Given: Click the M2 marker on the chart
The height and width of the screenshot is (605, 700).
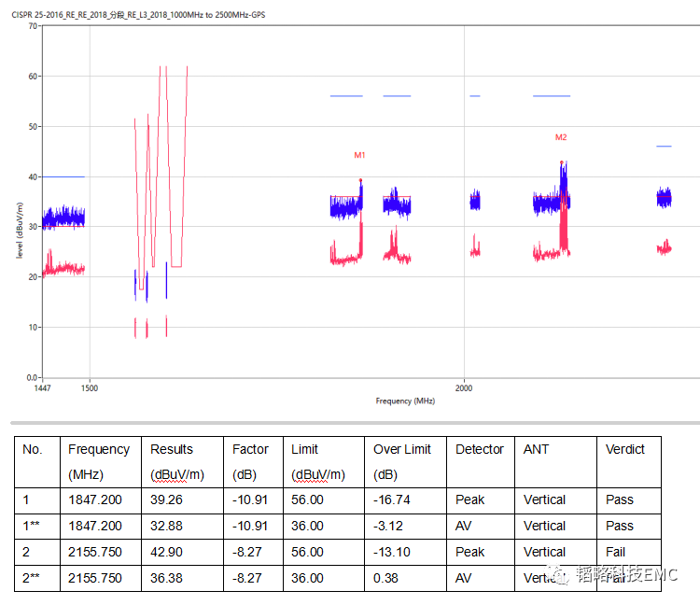Looking at the screenshot, I should (561, 137).
